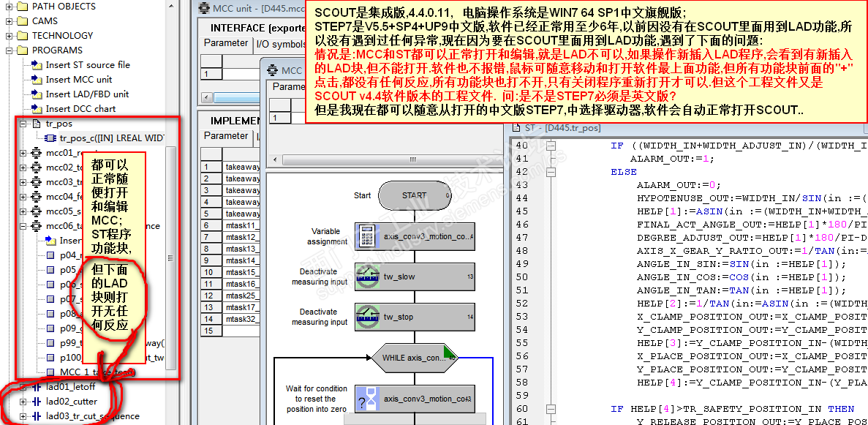Select the tr_pos_c function icon
This screenshot has height=425, width=868.
[50, 138]
